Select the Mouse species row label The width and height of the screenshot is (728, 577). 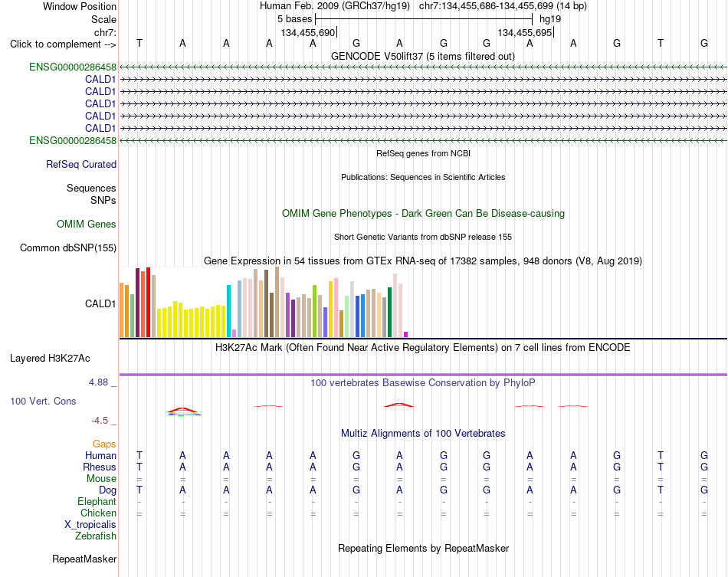click(101, 479)
